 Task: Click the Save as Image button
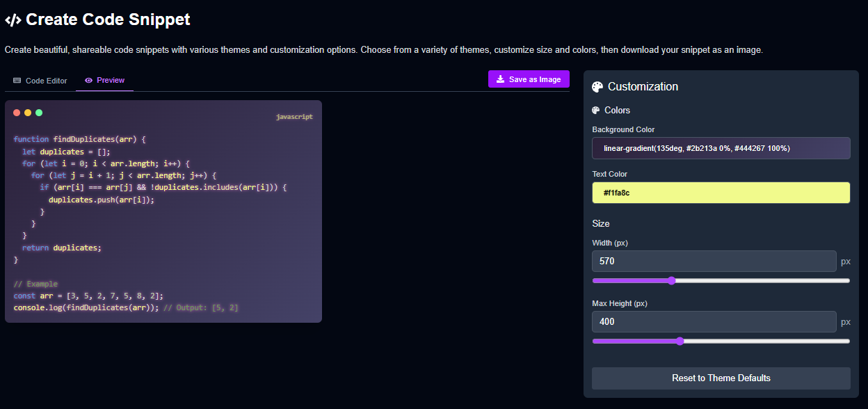coord(529,79)
